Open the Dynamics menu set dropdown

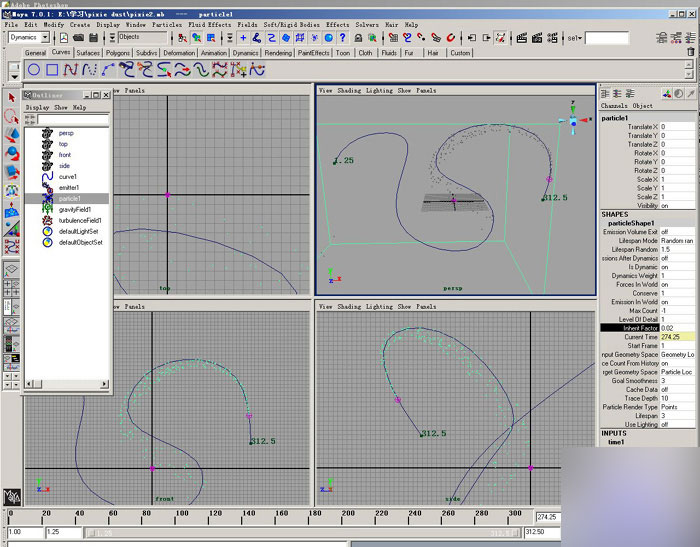point(29,37)
